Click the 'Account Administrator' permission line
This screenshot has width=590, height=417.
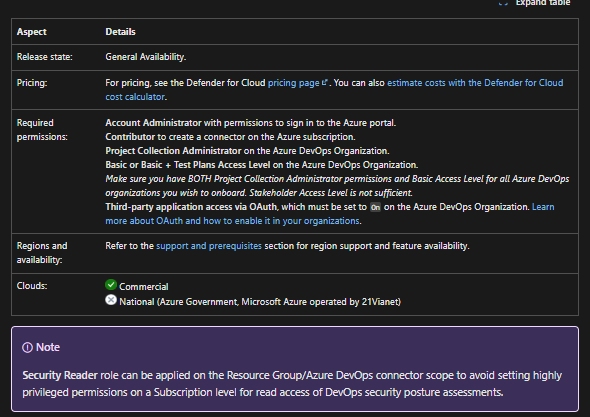(251, 123)
